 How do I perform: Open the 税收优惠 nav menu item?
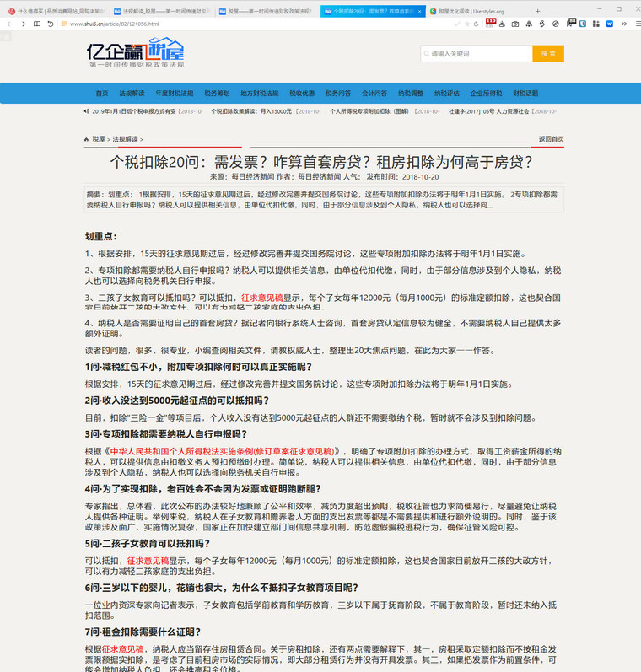(x=302, y=93)
